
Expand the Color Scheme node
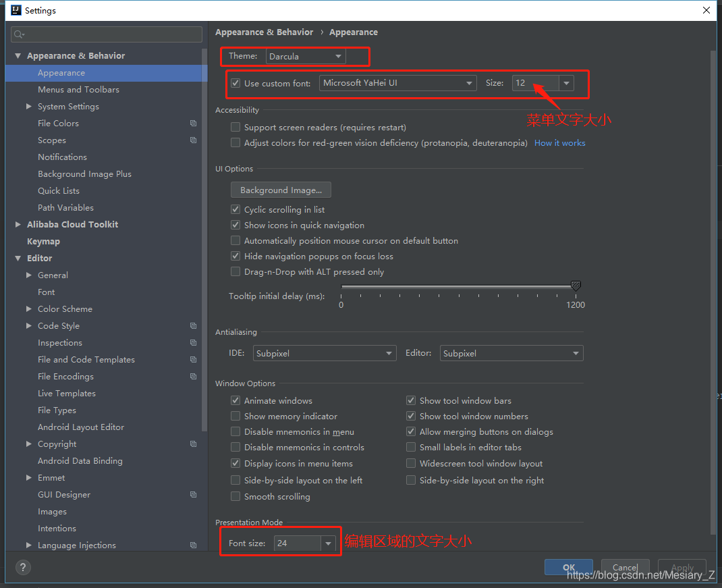coord(29,309)
